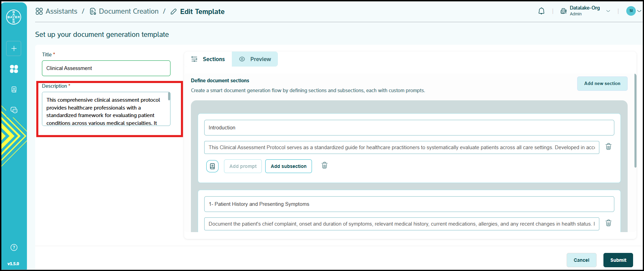Expand the Datalake-Org organization dropdown

pyautogui.click(x=608, y=11)
